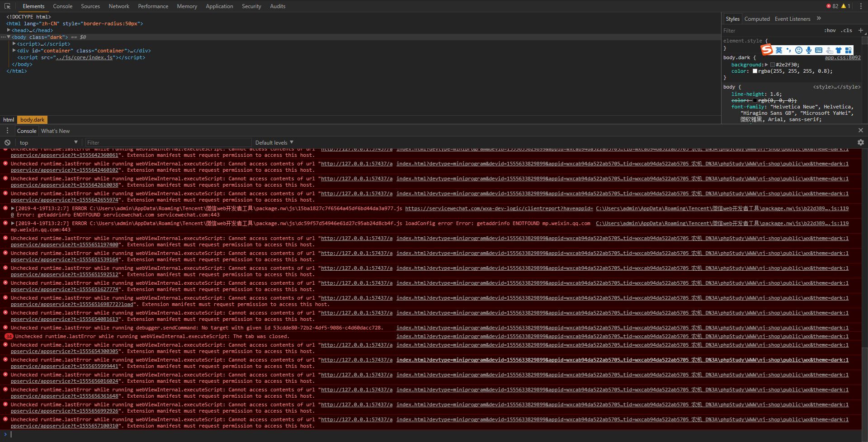Open the Sources tab
Viewport: 868px width, 442px height.
90,6
